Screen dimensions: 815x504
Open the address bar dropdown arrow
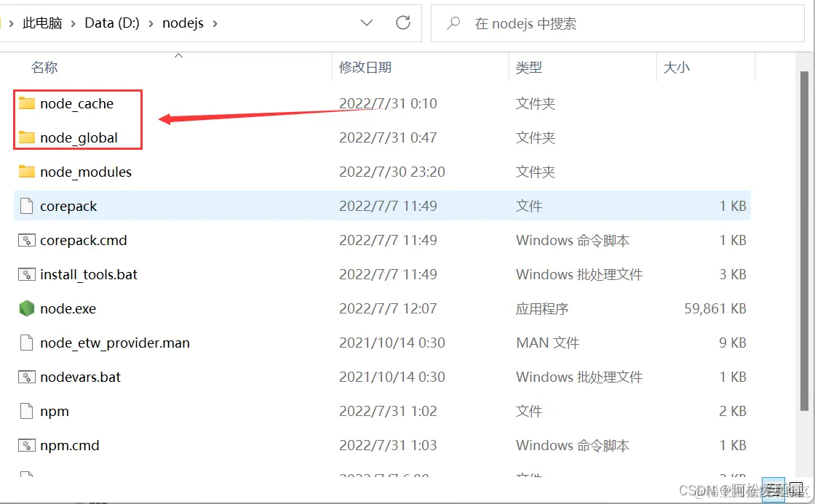click(367, 23)
